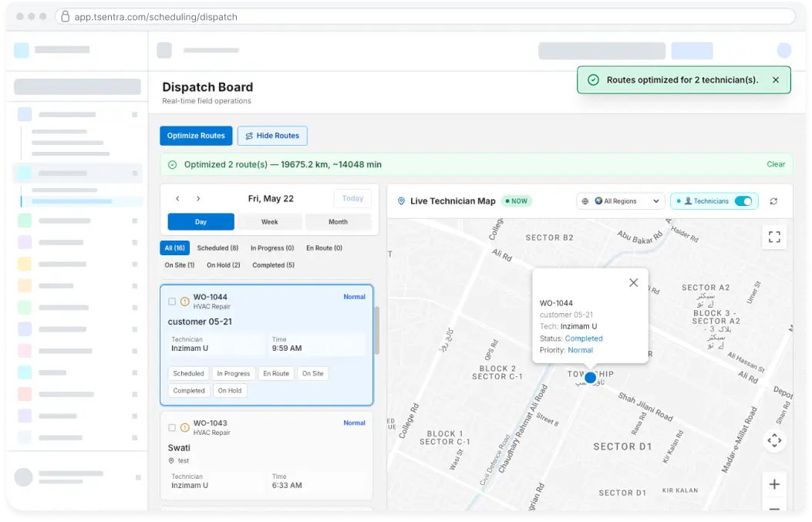Click the work order list scrollbar

pyautogui.click(x=376, y=330)
